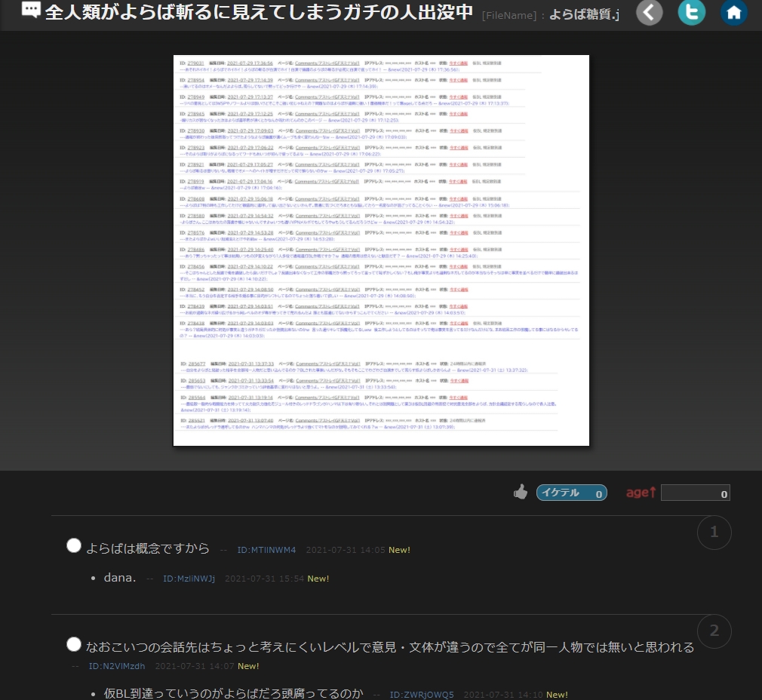The height and width of the screenshot is (700, 762).
Task: Click the reply text dana.
Action: point(120,578)
